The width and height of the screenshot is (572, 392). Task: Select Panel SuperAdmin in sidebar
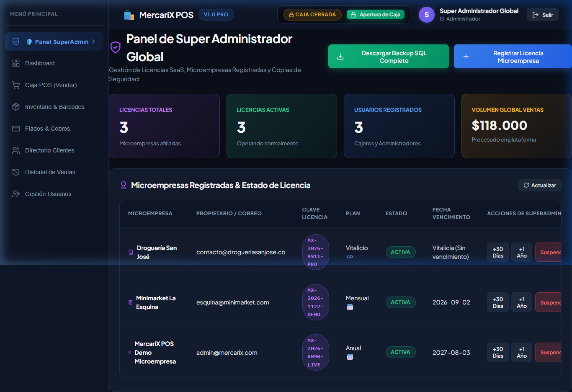pos(54,41)
